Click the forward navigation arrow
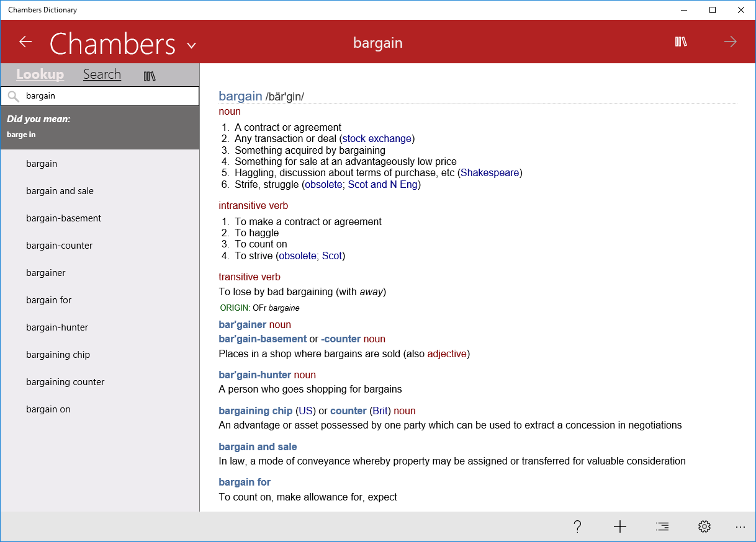This screenshot has height=542, width=756. 730,42
